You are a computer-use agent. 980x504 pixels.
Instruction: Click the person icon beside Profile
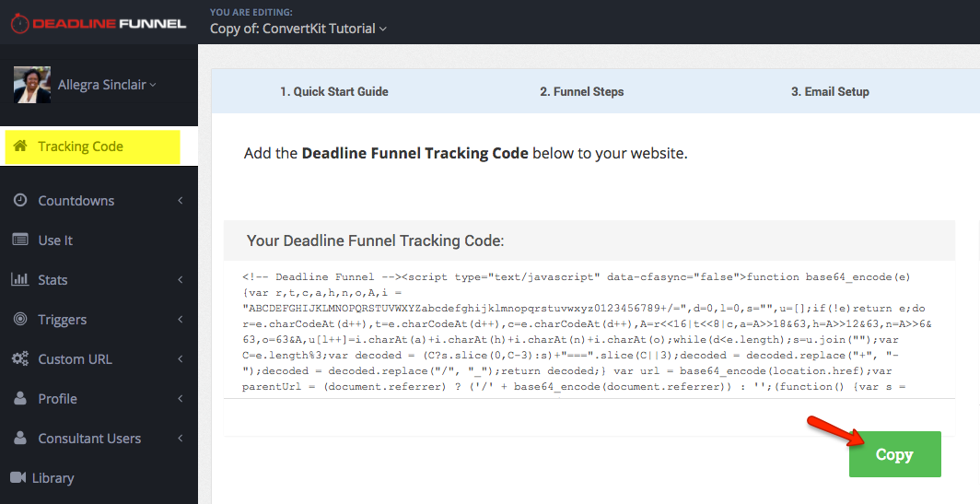coord(20,398)
